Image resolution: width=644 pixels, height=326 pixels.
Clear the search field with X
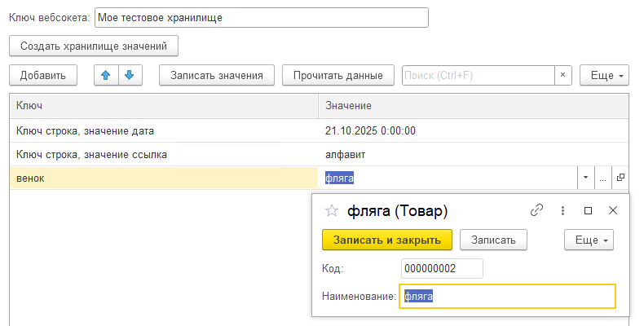click(562, 76)
